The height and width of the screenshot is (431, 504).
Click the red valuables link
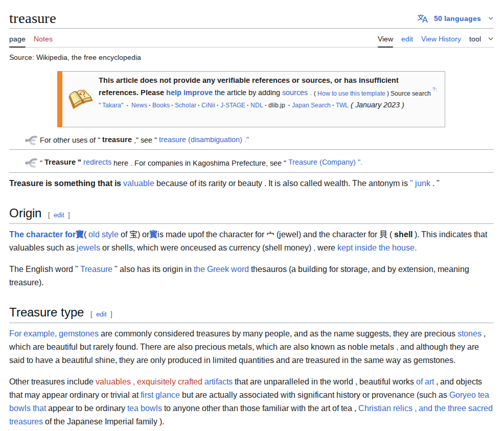coord(113,382)
